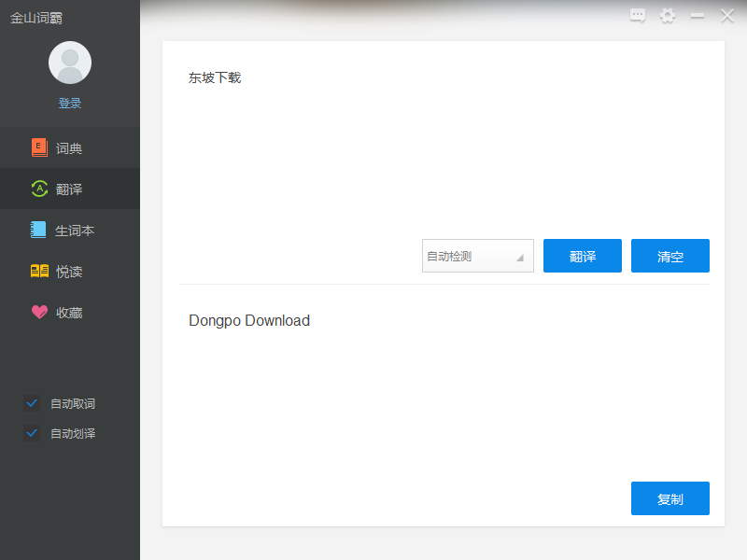Click the user avatar picture
The width and height of the screenshot is (747, 560).
point(70,63)
